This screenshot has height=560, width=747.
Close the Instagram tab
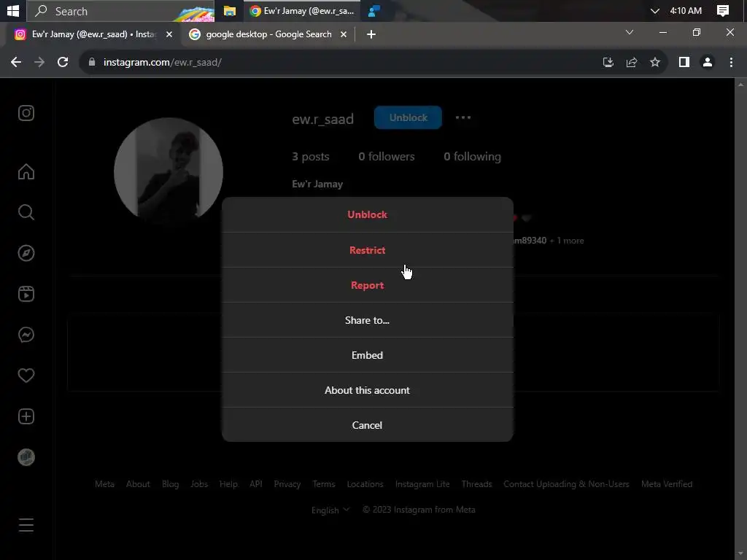169,34
